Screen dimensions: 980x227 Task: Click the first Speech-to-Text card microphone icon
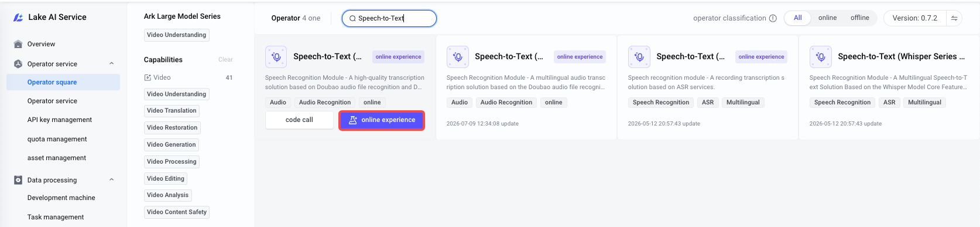(276, 57)
